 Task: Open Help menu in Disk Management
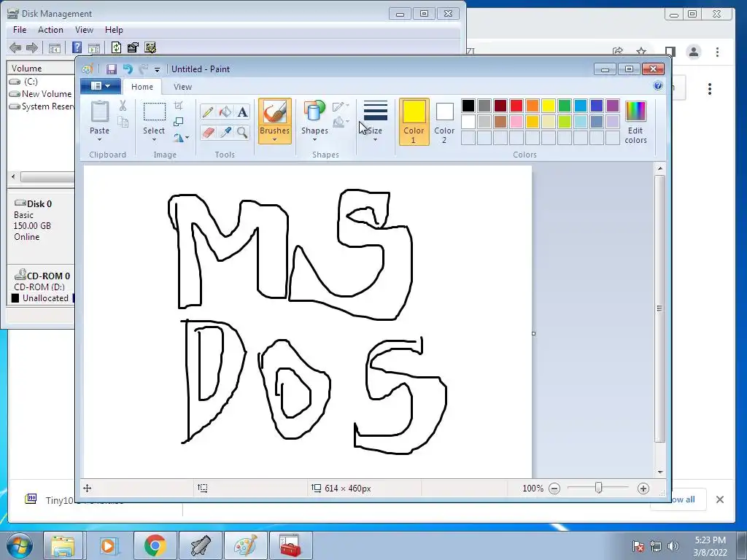pyautogui.click(x=114, y=29)
